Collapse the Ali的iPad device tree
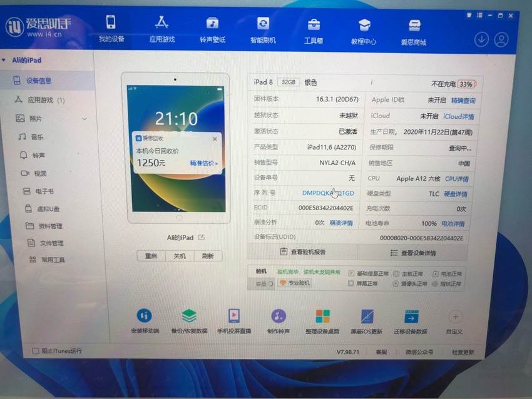532x399 pixels. coord(4,60)
